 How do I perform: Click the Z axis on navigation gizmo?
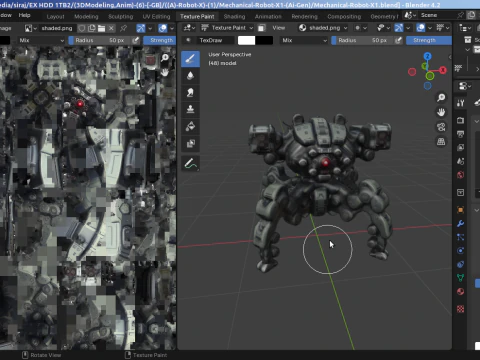(x=427, y=56)
